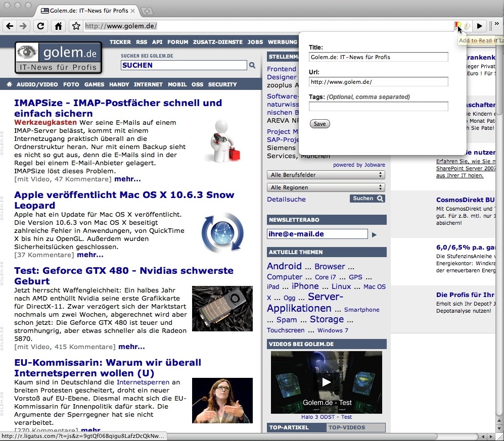The image size is (504, 441).
Task: Click into the Tags input field
Action: (378, 106)
